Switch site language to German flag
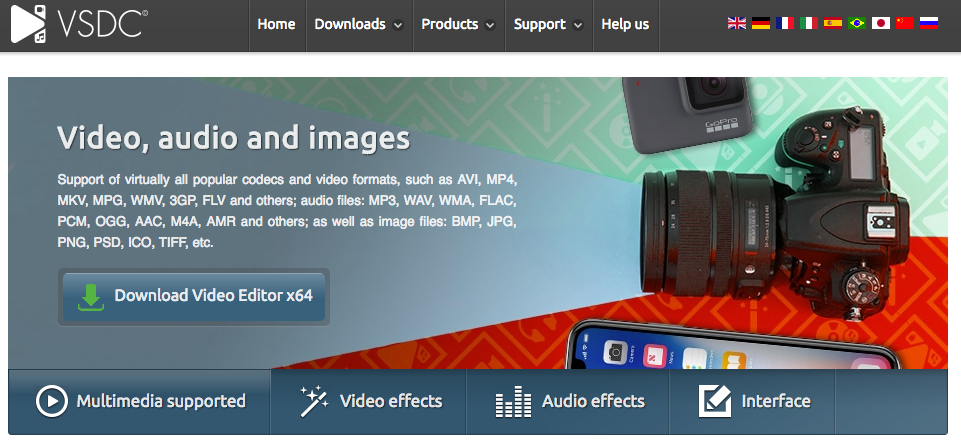The height and width of the screenshot is (447, 961). coord(761,23)
